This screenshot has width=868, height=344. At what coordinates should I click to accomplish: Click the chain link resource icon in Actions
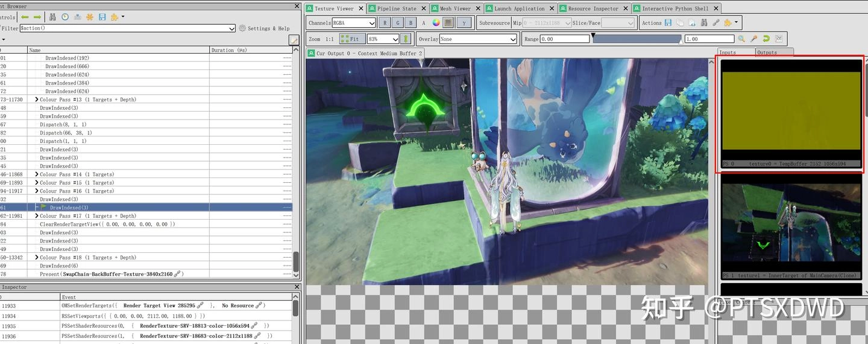tap(715, 22)
